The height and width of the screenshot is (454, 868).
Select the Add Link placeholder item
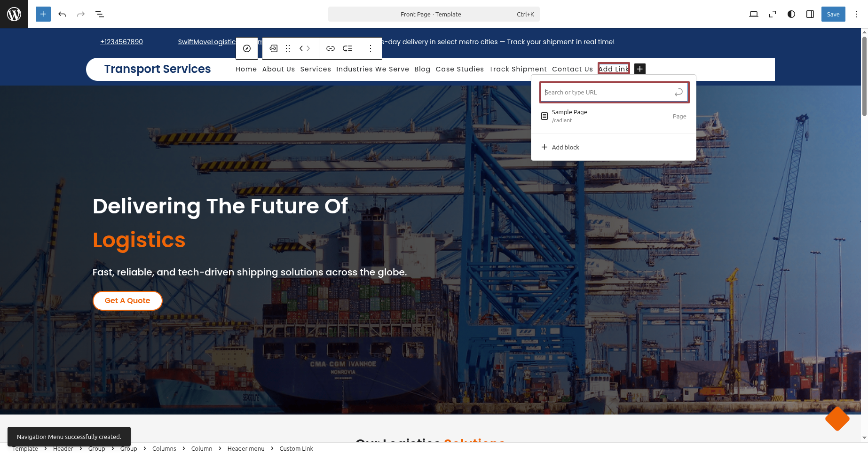pos(614,69)
